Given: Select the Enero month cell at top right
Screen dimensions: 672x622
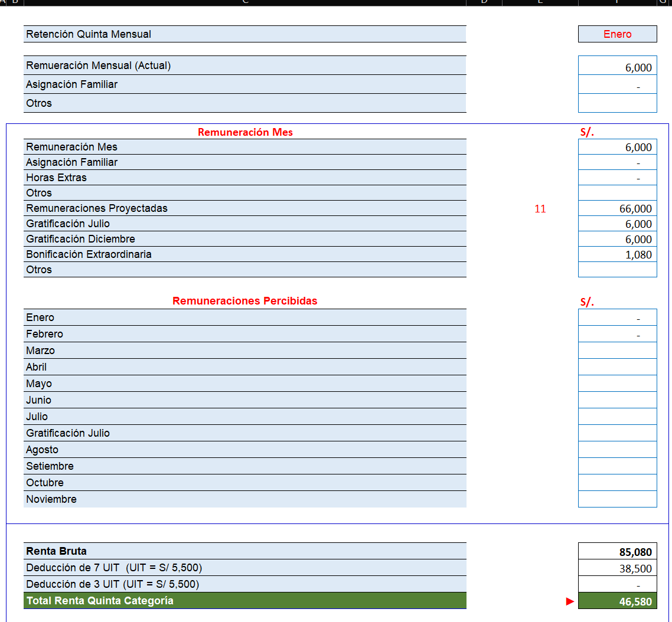Looking at the screenshot, I should [x=617, y=34].
